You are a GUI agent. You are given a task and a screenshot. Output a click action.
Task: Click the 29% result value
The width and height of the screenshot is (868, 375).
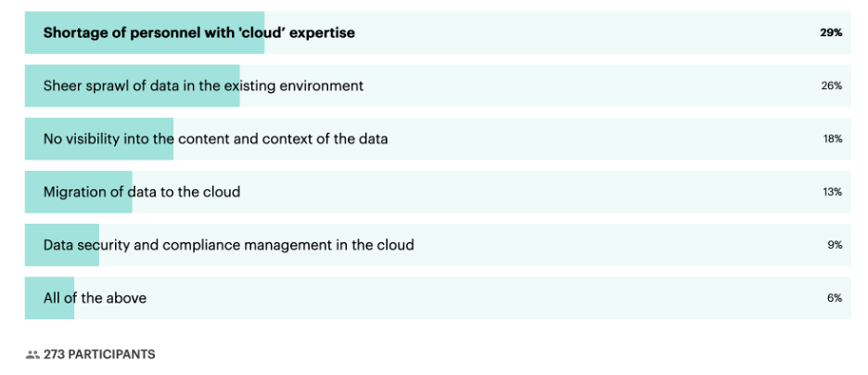tap(831, 32)
